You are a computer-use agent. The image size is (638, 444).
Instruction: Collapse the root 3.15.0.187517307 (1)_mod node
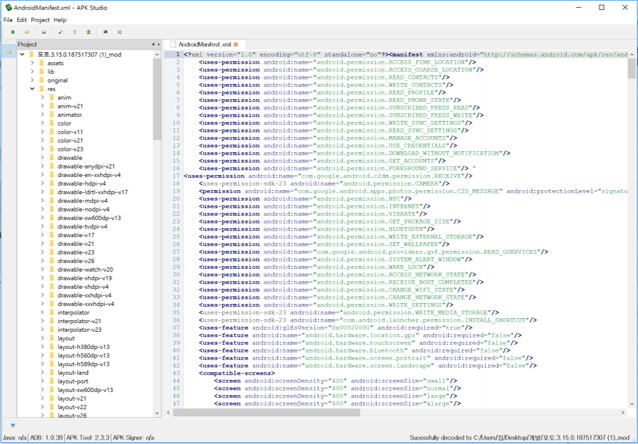pos(22,55)
